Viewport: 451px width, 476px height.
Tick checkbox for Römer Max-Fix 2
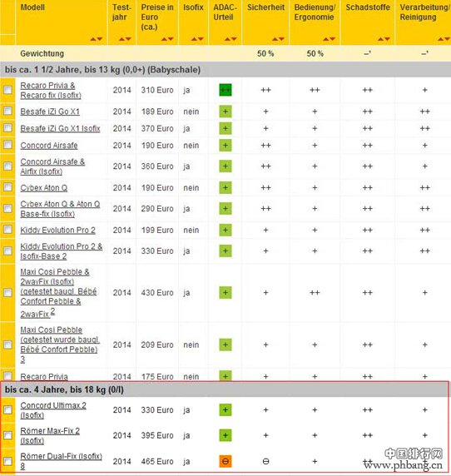7,435
